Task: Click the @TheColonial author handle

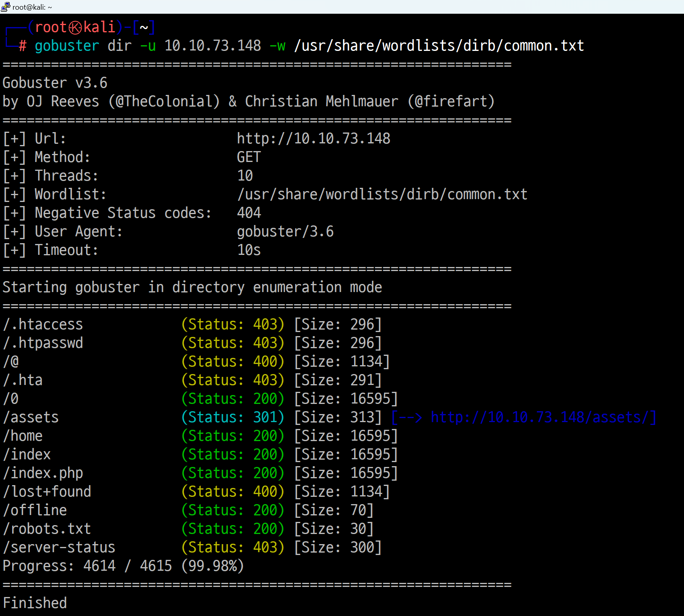Action: point(164,101)
